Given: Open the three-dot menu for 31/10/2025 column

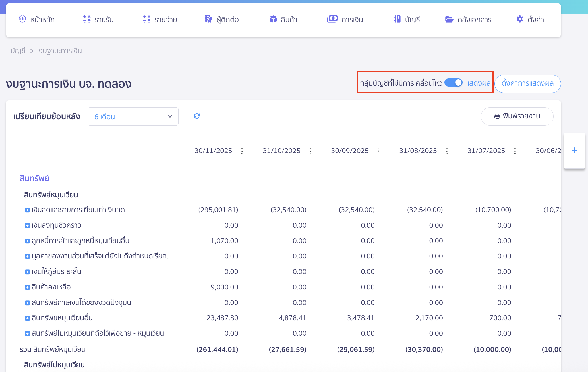Looking at the screenshot, I should (x=310, y=151).
